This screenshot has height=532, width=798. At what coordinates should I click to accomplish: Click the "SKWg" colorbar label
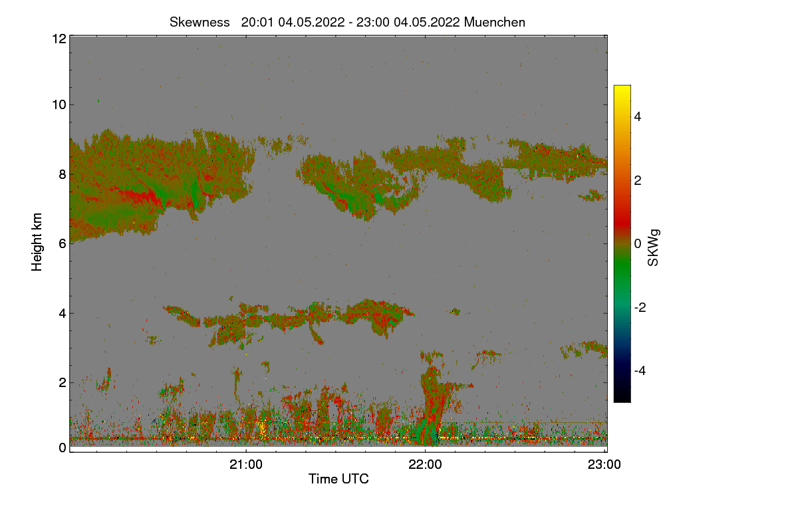(x=654, y=247)
